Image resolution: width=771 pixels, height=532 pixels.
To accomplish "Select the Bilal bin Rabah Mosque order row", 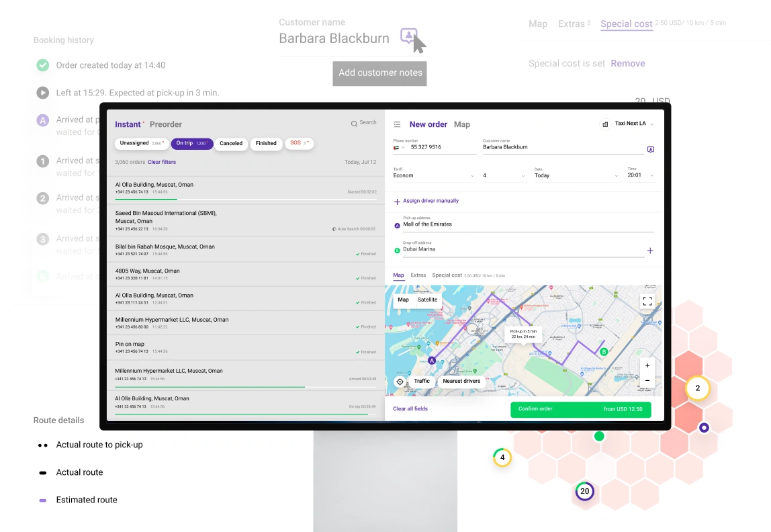I will tap(246, 250).
